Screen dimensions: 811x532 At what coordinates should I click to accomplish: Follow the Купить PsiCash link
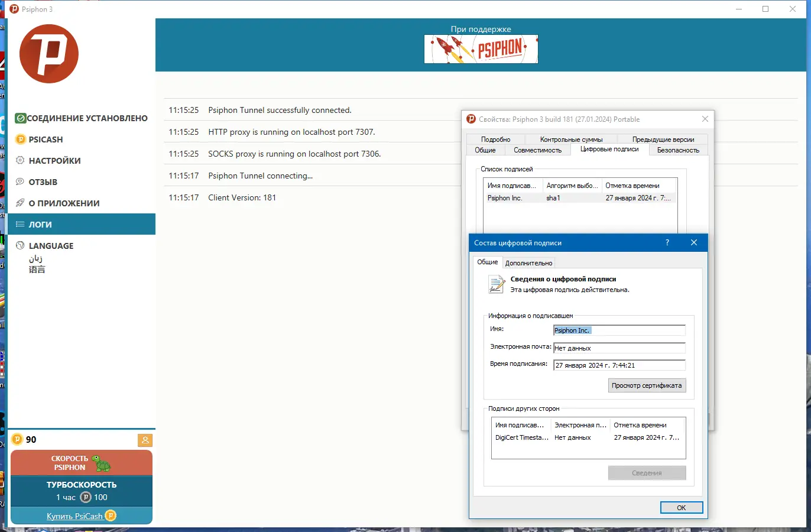coord(74,516)
